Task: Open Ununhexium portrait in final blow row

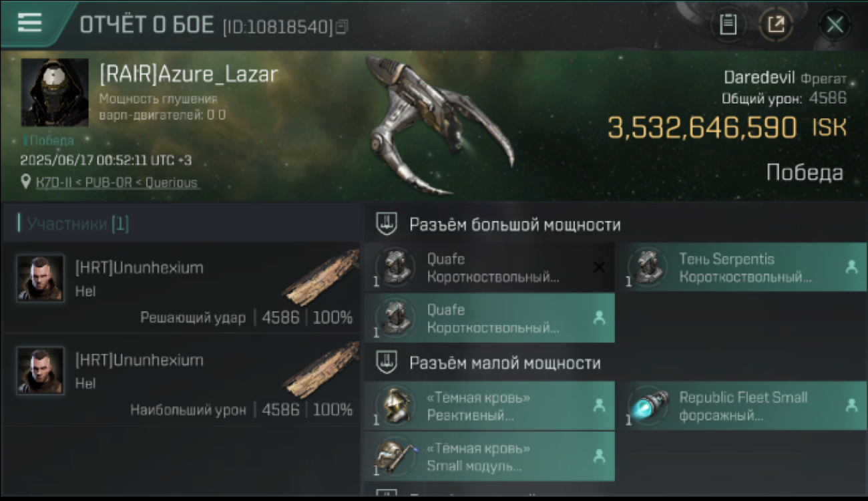Action: click(x=41, y=279)
